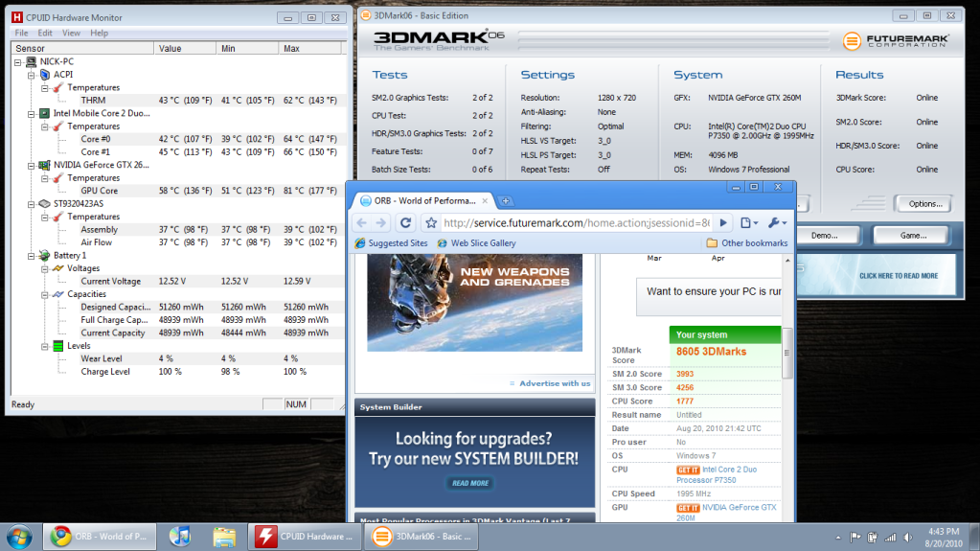
Task: Click the Options button in 3DMark06
Action: point(924,204)
